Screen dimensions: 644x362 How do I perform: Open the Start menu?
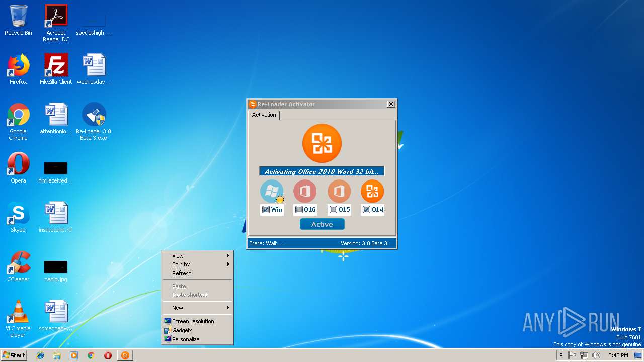point(14,355)
